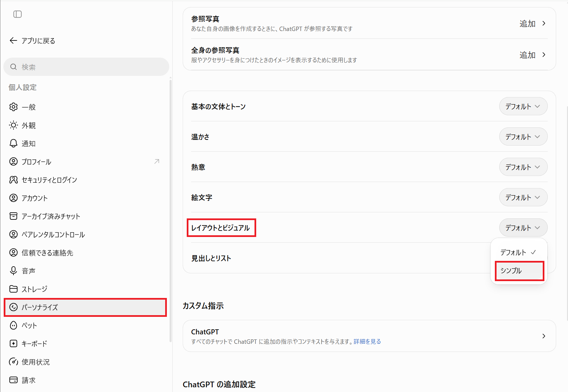Click the magnifier icon in search box
Image resolution: width=568 pixels, height=392 pixels.
13,67
